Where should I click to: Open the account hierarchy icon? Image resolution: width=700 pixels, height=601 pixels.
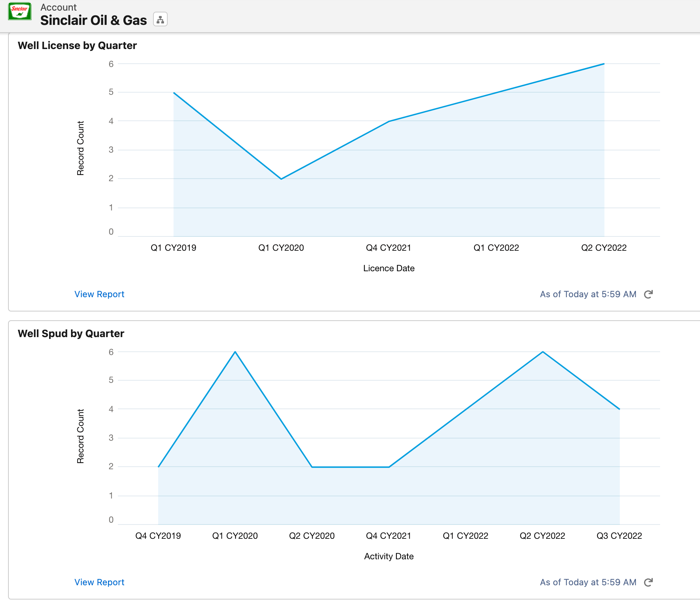(x=160, y=19)
